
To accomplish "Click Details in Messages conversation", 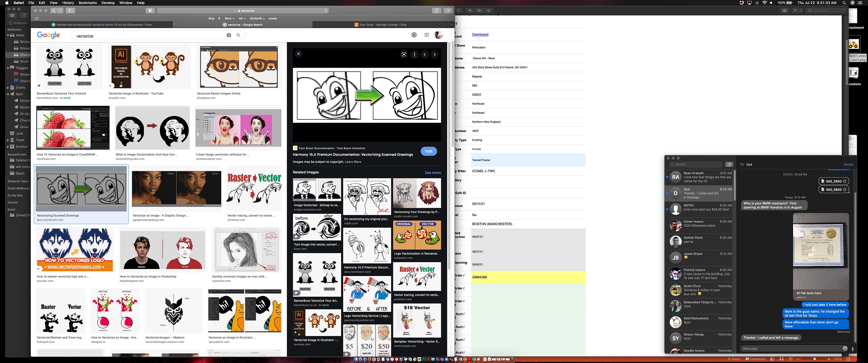I will [x=848, y=165].
